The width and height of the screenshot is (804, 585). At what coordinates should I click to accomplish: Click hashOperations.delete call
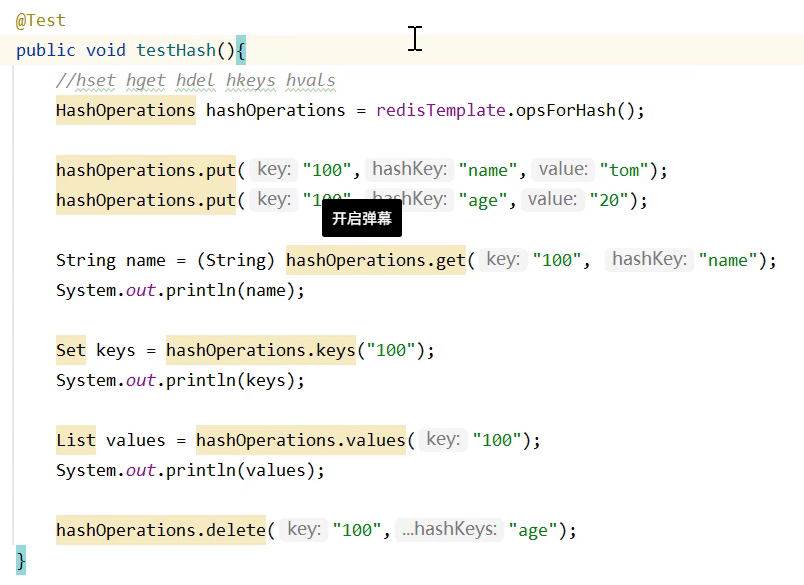click(x=161, y=530)
